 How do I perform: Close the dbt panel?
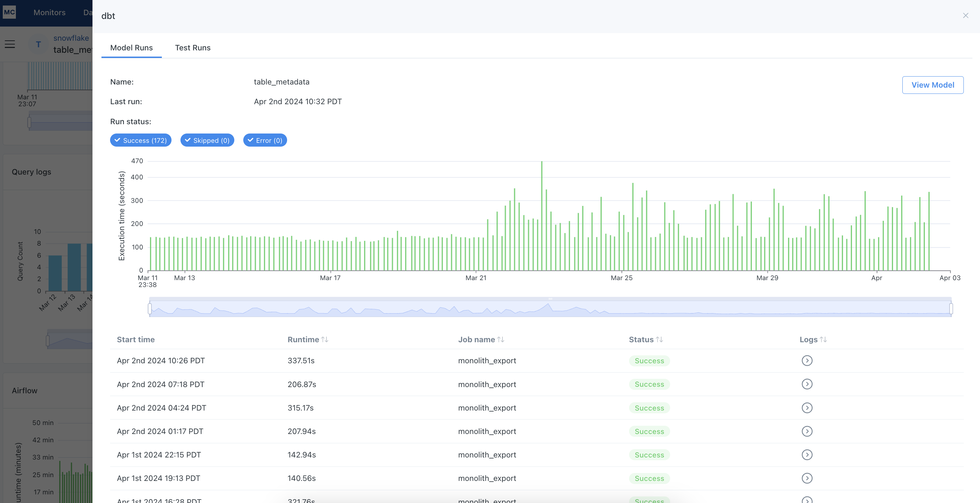965,16
